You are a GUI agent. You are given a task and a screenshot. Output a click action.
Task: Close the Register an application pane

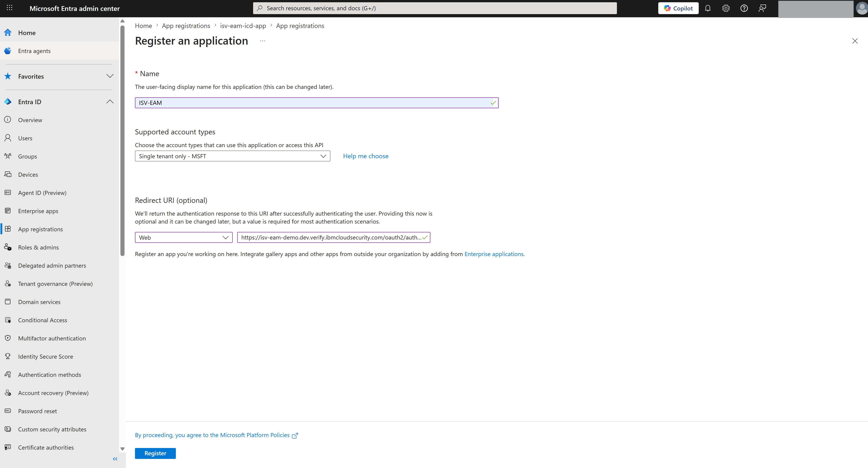tap(855, 41)
